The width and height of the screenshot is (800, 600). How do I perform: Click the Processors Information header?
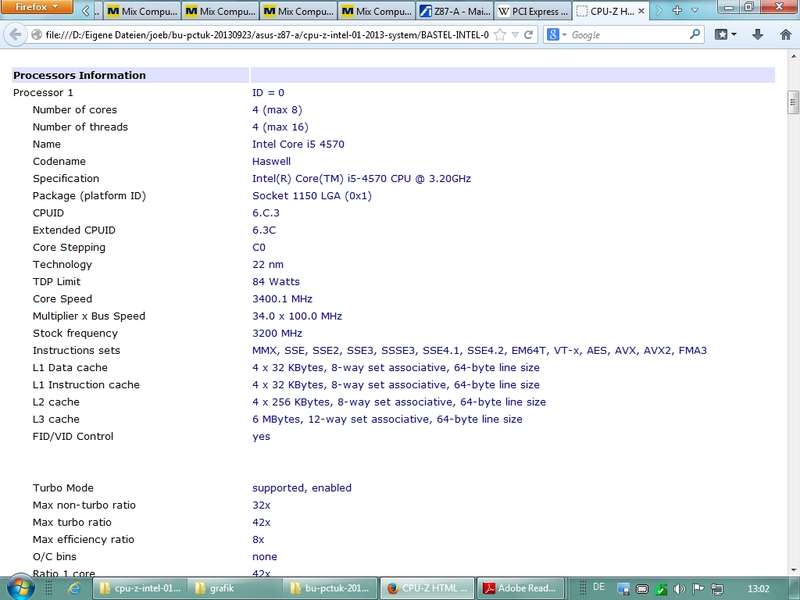[80, 75]
